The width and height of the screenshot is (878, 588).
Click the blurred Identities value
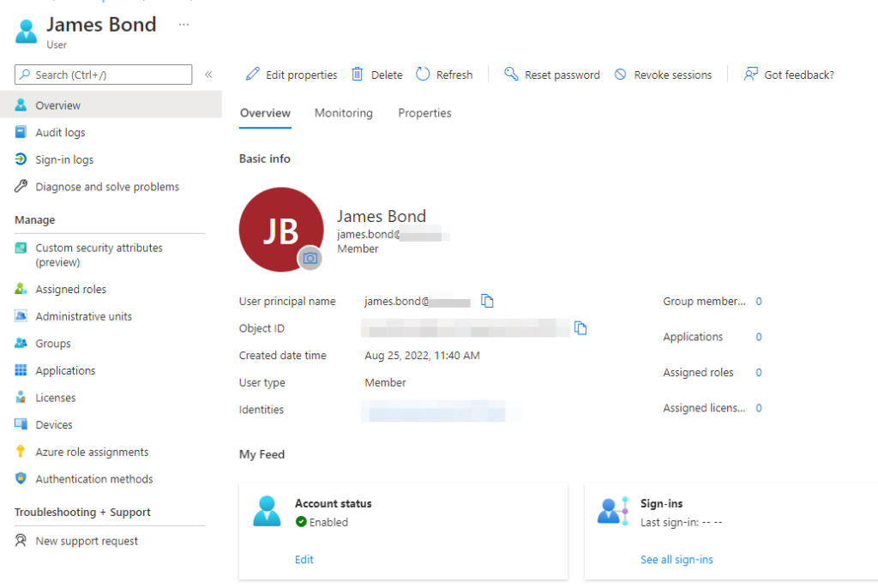click(x=442, y=410)
